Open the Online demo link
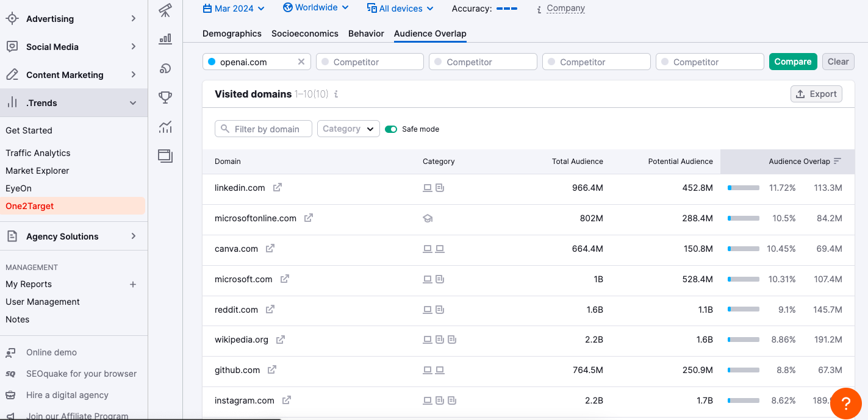 point(51,352)
